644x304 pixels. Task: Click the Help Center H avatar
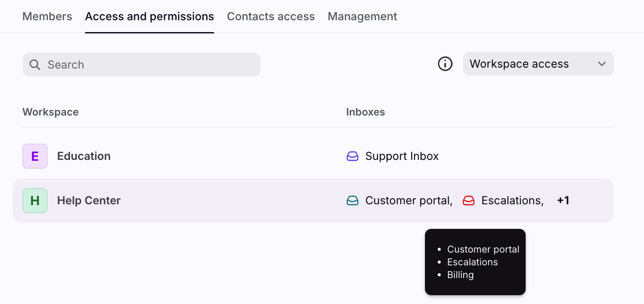(35, 201)
